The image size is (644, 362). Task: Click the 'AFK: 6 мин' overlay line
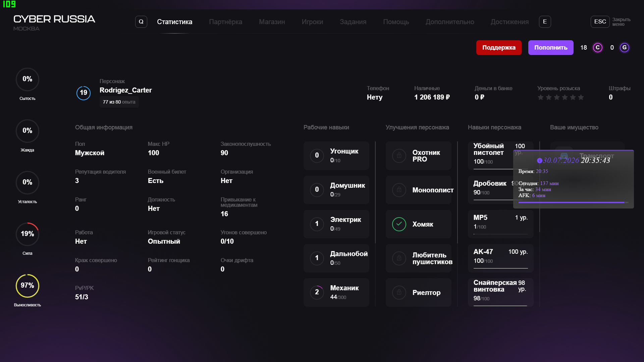pyautogui.click(x=532, y=195)
